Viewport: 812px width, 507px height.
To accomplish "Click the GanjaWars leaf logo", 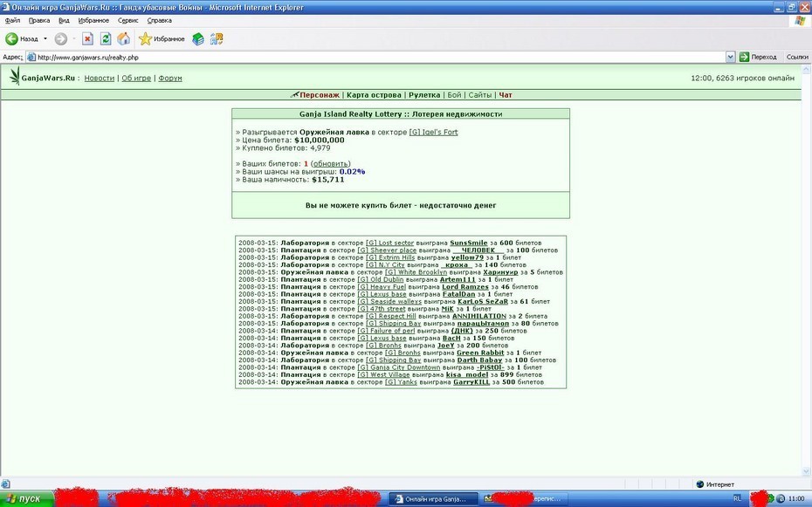I will [15, 76].
